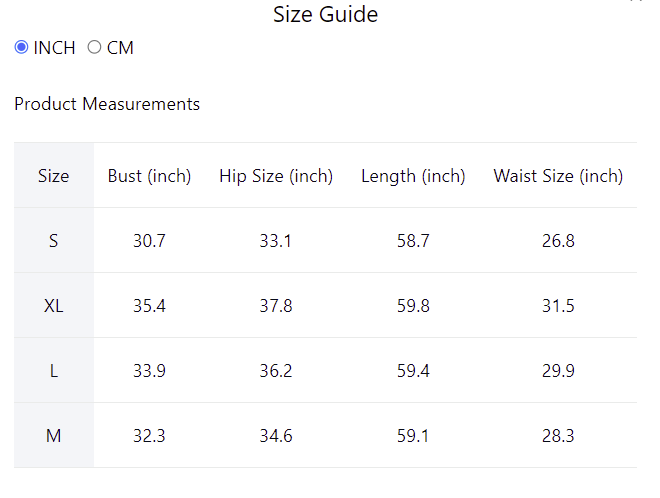Click waist value 26.8 for size S
Image resolution: width=660 pixels, height=498 pixels.
[558, 241]
